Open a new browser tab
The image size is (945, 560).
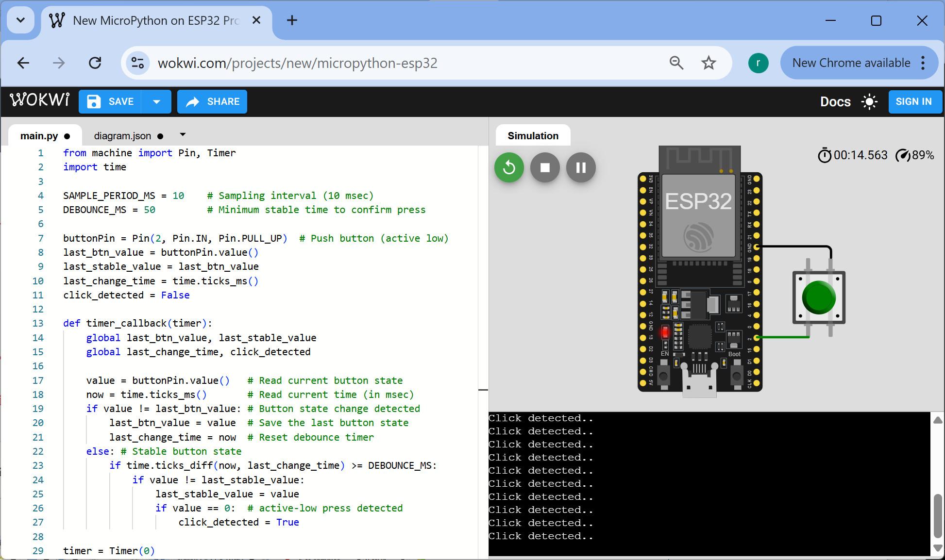click(292, 20)
